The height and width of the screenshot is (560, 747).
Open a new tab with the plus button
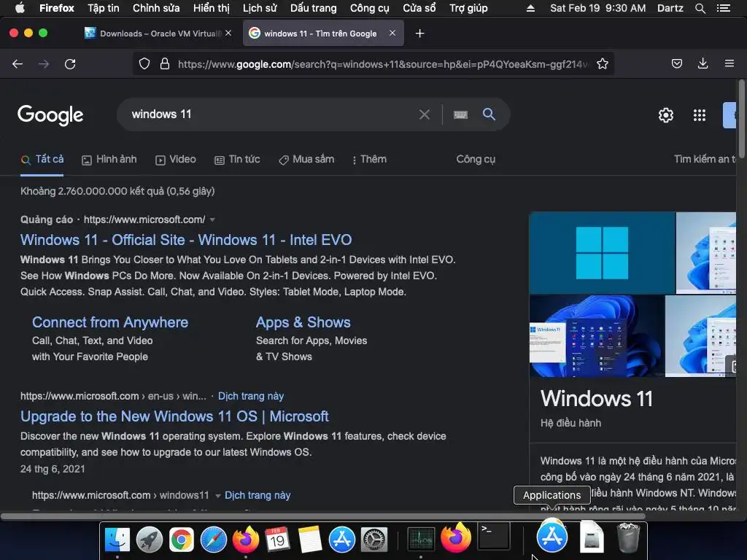419,34
